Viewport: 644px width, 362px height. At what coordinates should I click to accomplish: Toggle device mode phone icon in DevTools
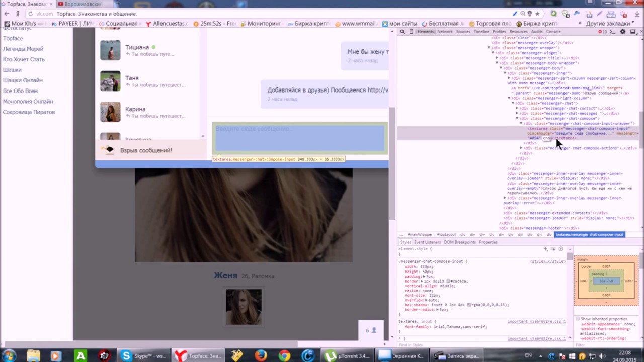[411, 32]
